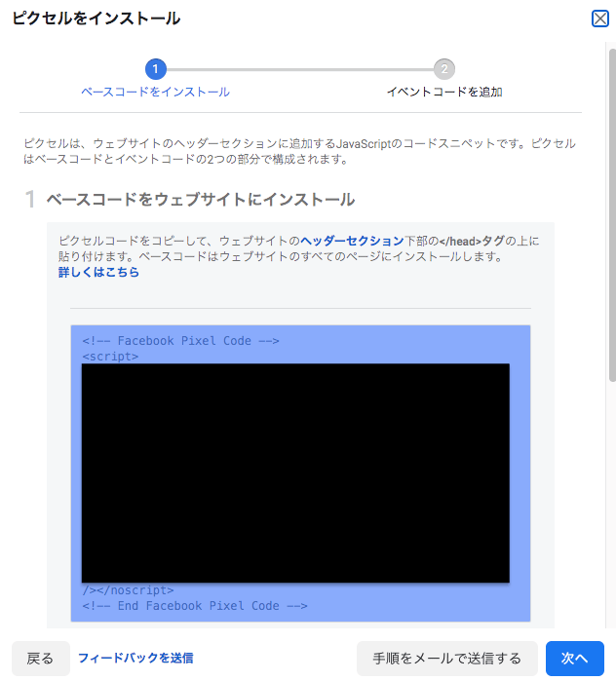
Task: Click the </head>タグ bold text
Action: coord(472,241)
